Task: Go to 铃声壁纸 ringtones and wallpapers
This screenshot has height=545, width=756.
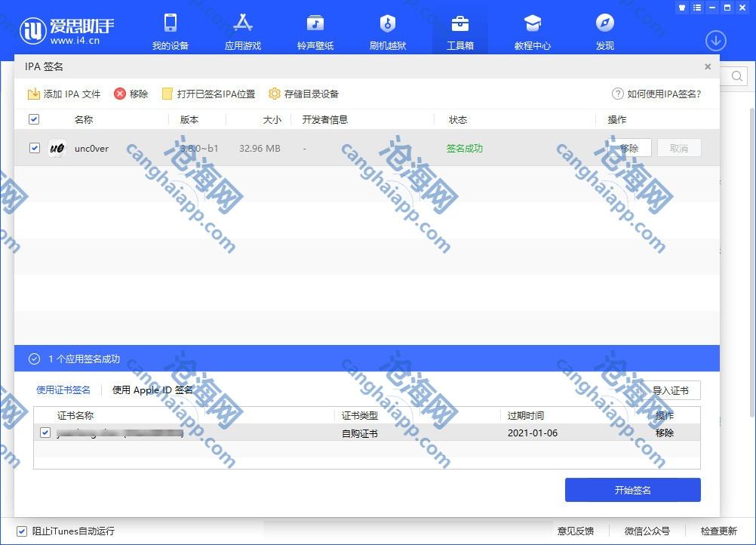Action: click(x=315, y=31)
